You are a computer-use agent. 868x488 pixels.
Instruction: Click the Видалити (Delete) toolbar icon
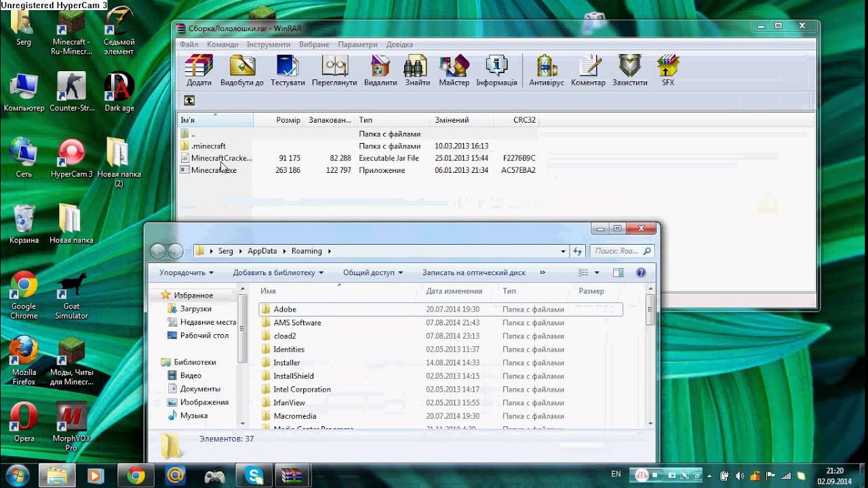pos(380,71)
